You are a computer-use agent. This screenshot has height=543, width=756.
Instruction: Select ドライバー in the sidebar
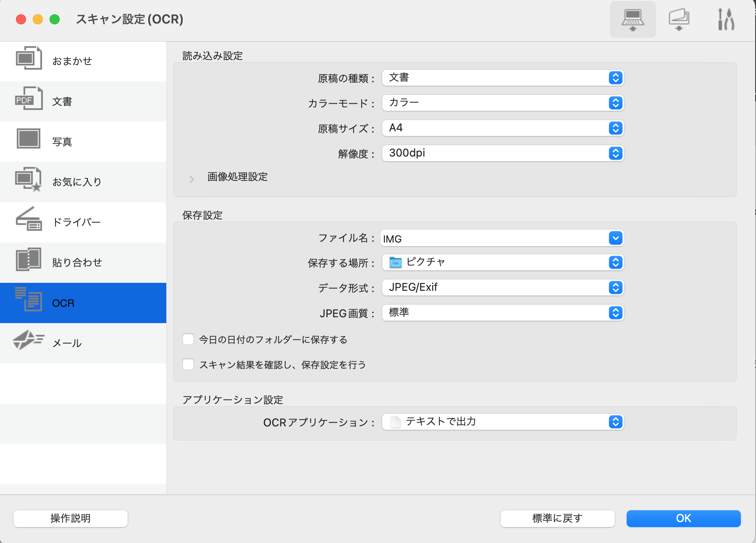point(83,222)
